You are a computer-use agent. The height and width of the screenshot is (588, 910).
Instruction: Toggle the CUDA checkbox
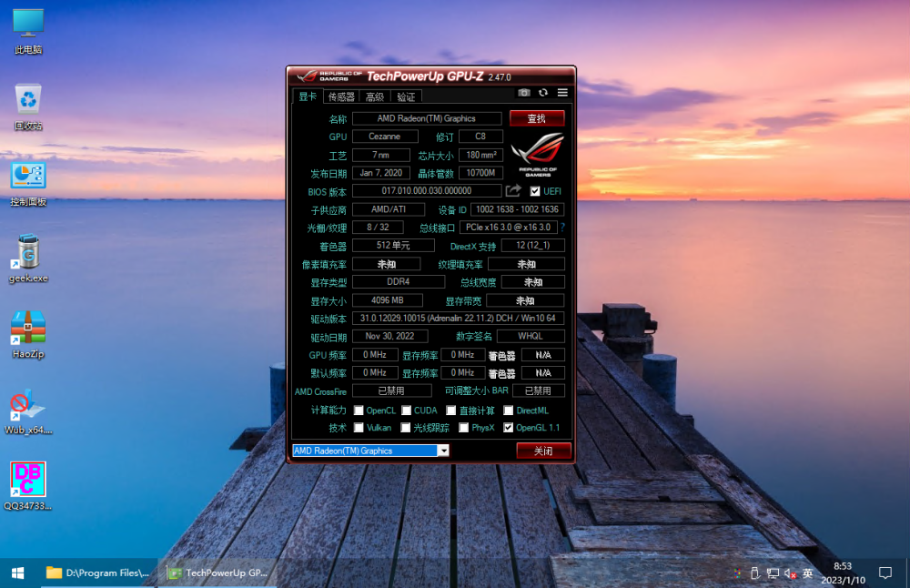click(406, 411)
